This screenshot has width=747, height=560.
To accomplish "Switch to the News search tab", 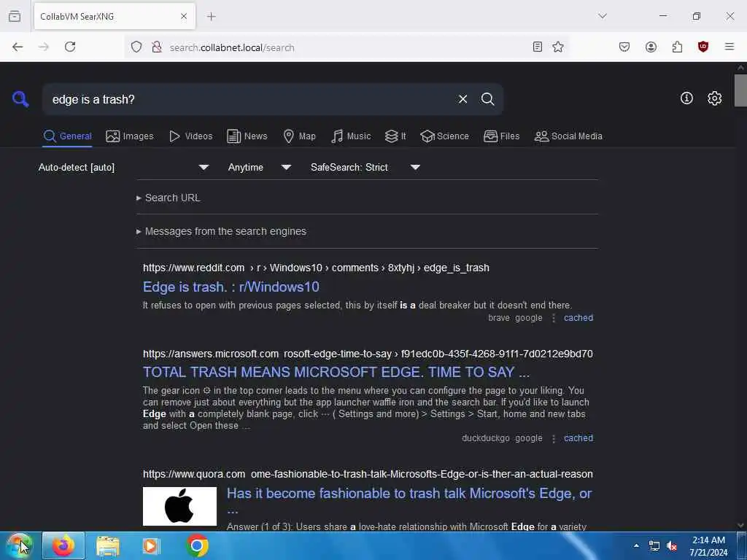I will click(247, 136).
